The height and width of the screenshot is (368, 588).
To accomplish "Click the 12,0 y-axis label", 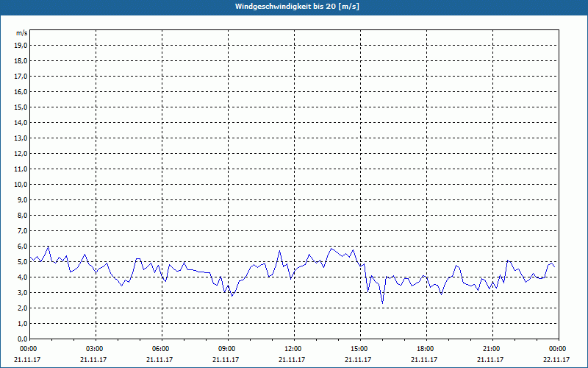I will coord(21,154).
